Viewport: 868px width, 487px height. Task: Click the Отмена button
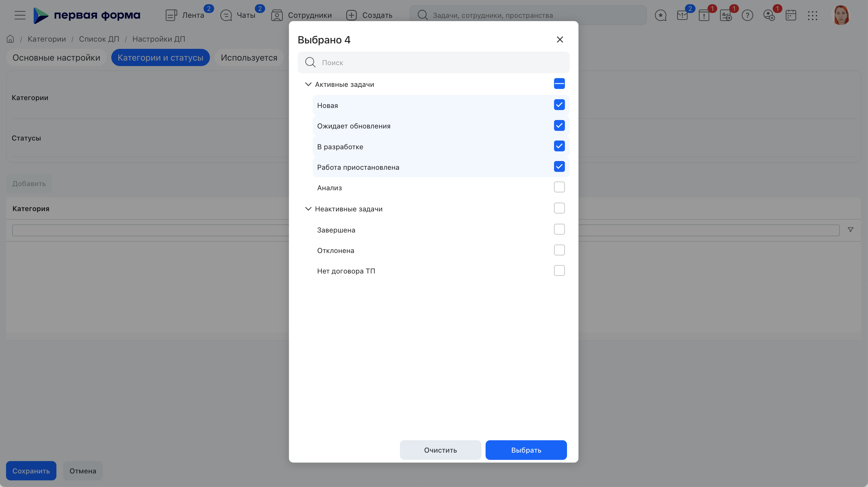83,471
